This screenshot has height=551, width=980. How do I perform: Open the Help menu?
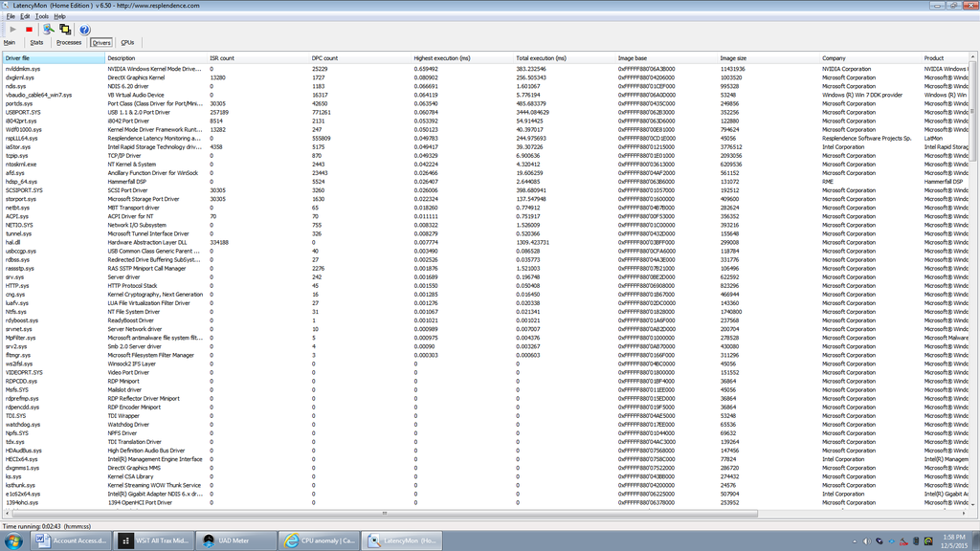tap(60, 16)
